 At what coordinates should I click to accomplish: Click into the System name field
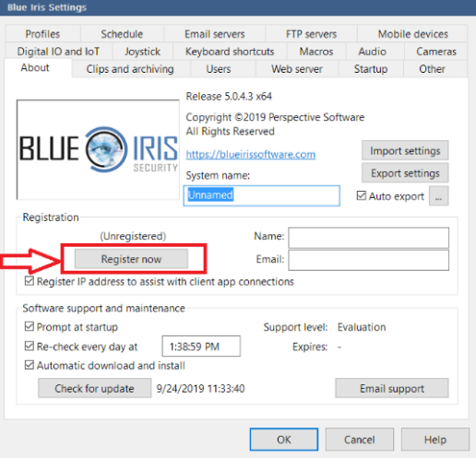[262, 195]
